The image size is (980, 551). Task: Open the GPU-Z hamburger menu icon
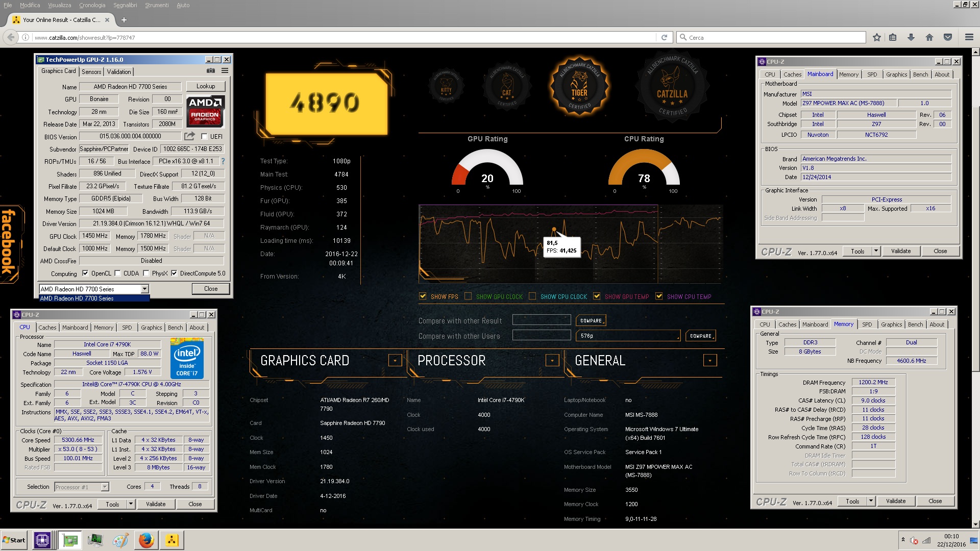(225, 71)
